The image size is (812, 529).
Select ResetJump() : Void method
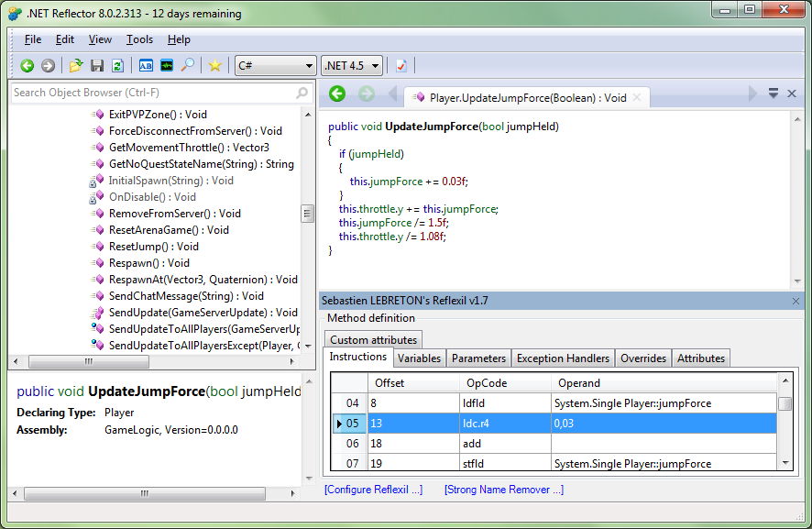(x=154, y=247)
